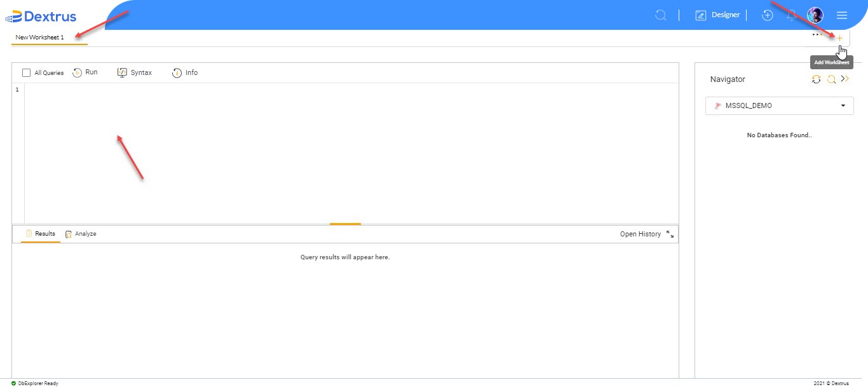The height and width of the screenshot is (387, 868).
Task: Open the user profile avatar
Action: point(815,15)
